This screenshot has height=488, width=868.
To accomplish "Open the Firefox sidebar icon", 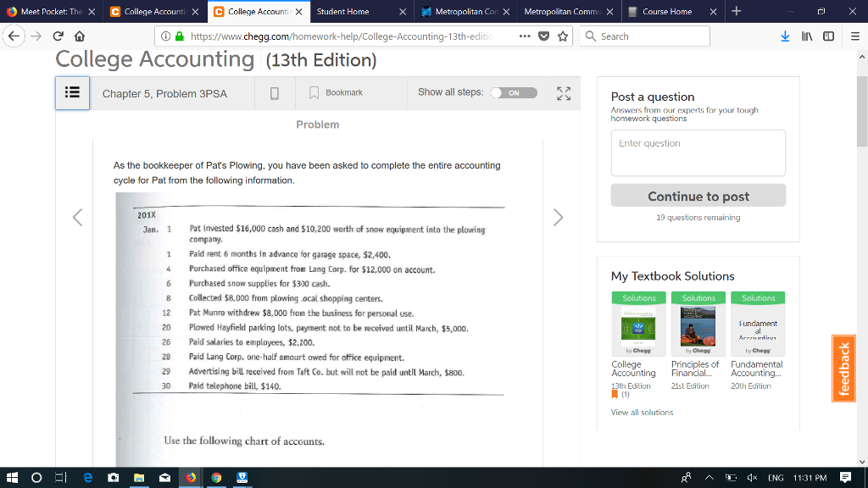I will [827, 36].
